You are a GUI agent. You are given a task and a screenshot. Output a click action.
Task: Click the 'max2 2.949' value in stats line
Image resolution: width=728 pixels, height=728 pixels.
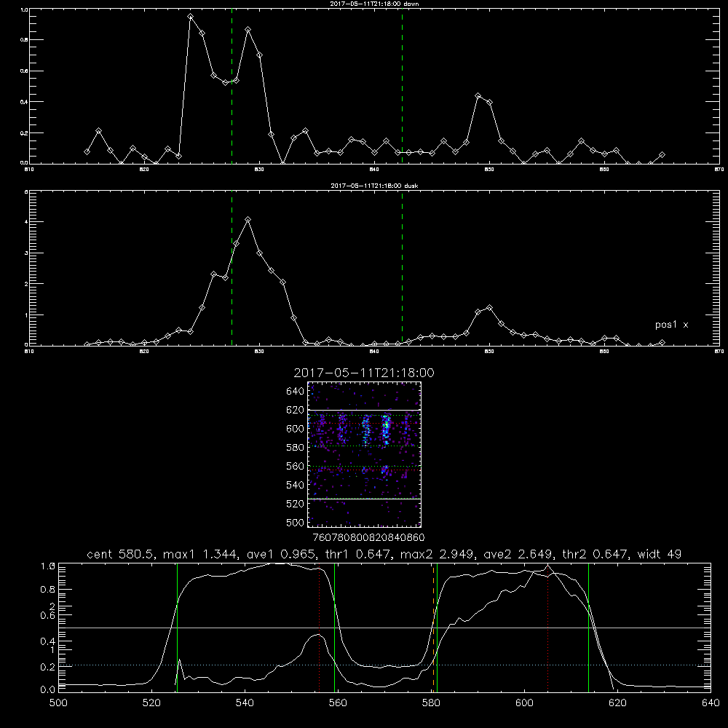tap(438, 554)
